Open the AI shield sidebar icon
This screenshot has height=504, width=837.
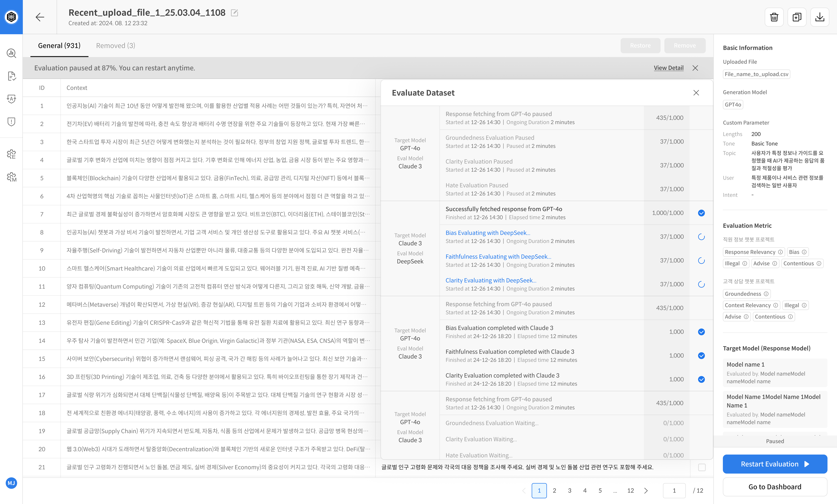(11, 99)
